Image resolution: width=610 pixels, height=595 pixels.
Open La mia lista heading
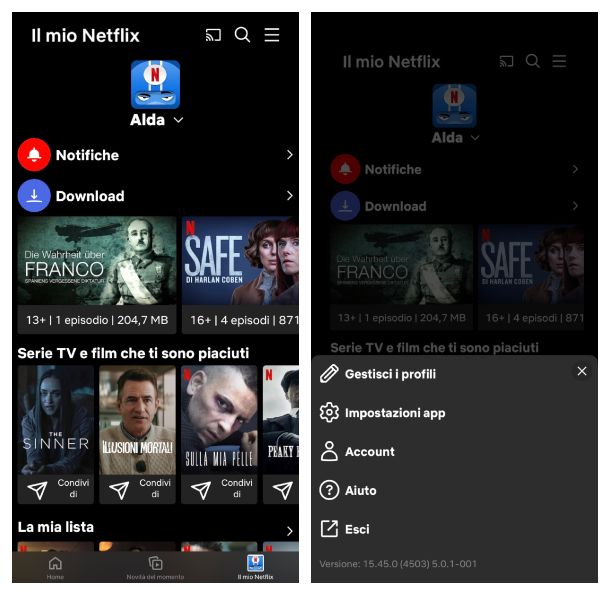(56, 527)
